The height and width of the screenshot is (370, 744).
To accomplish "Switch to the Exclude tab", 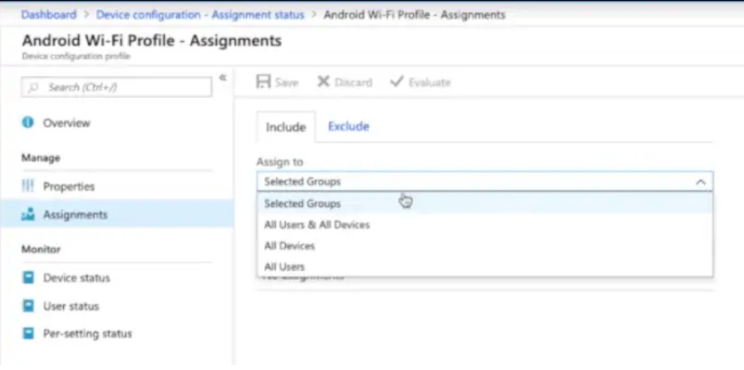I will coord(349,127).
